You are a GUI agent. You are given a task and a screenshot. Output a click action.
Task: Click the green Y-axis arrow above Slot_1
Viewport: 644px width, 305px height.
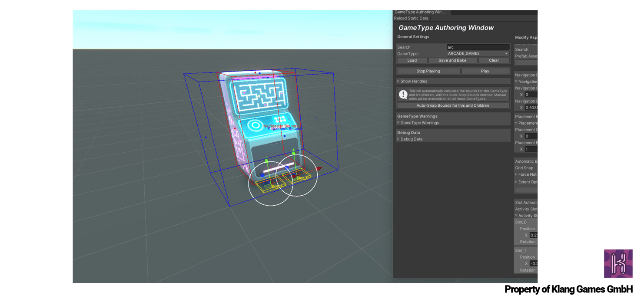267,161
